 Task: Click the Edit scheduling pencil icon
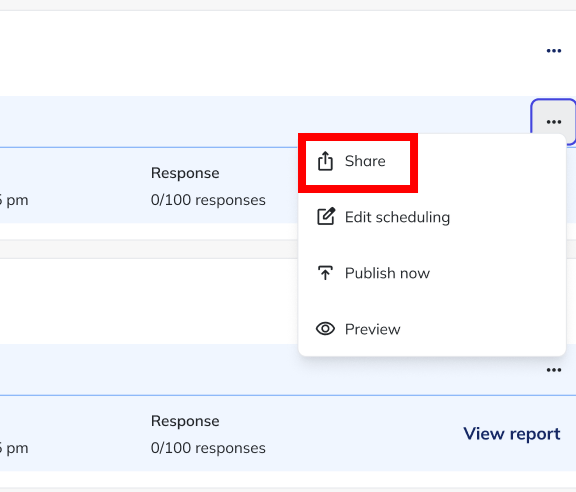coord(326,216)
